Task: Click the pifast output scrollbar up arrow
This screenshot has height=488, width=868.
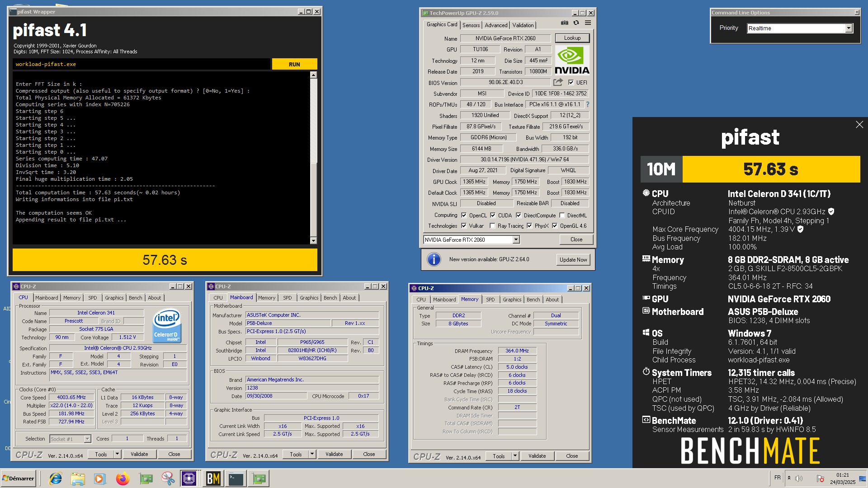Action: [313, 75]
